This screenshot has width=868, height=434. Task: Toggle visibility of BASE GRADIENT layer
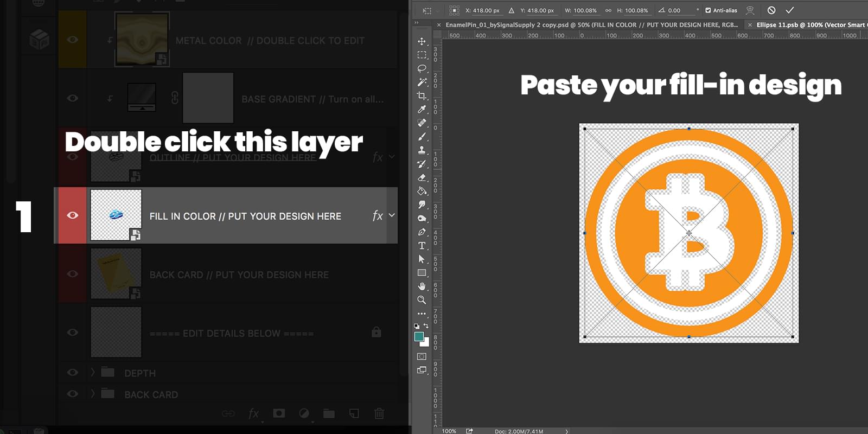pyautogui.click(x=72, y=98)
